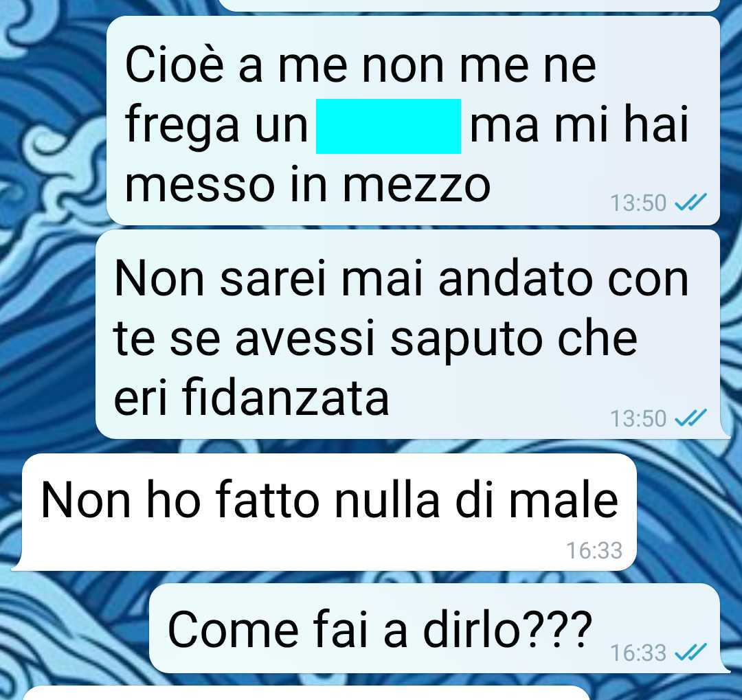The image size is (742, 700).
Task: Click the partially visible bubble at the bottom edge
Action: 305,692
